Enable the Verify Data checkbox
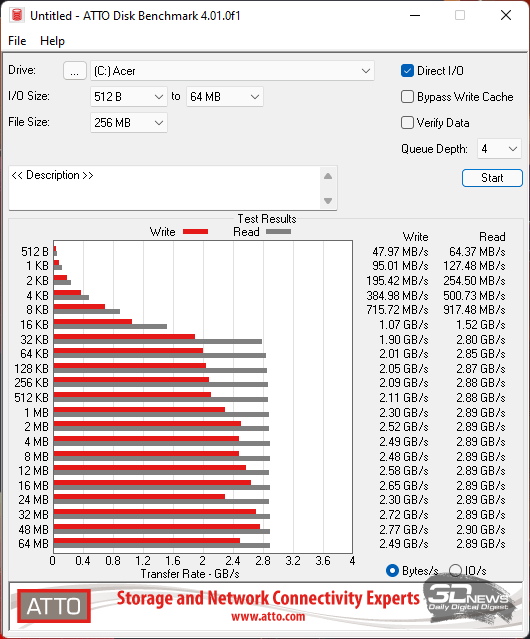The width and height of the screenshot is (530, 639). click(407, 123)
